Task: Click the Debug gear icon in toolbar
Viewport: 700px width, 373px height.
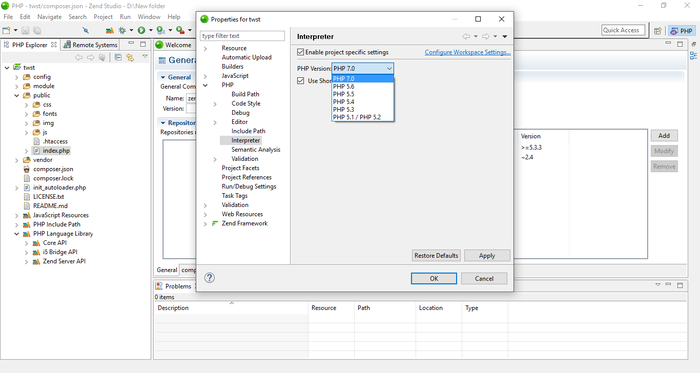Action: coord(122,30)
